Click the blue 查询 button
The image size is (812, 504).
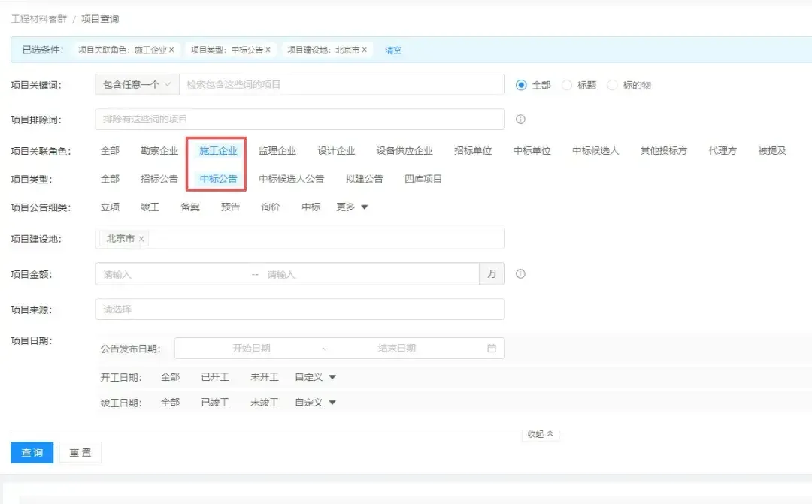coord(32,452)
